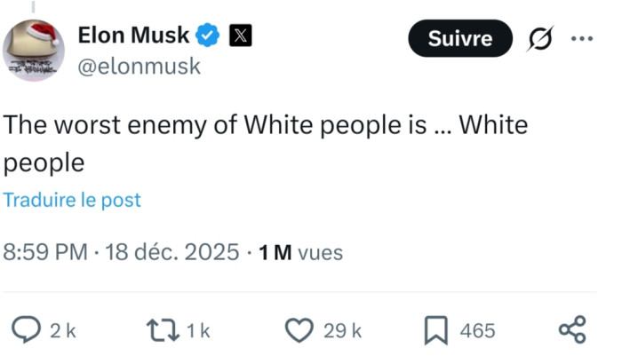Open the Elon Musk display name link

tap(133, 36)
